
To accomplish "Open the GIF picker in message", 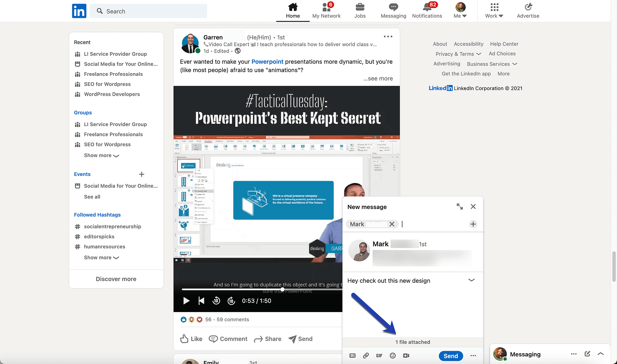I will tap(379, 356).
